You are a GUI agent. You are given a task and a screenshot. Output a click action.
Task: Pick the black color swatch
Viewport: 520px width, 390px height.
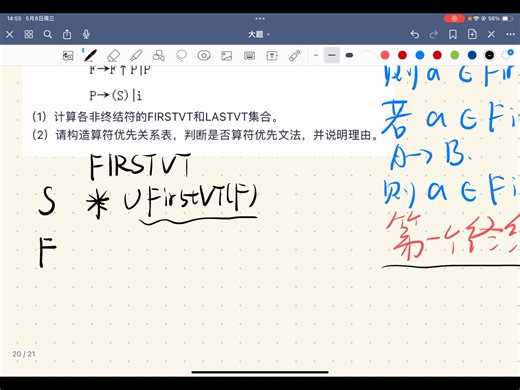point(489,55)
